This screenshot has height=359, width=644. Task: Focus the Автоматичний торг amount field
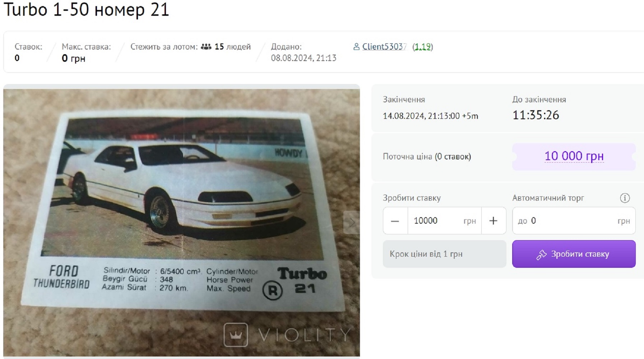(x=574, y=221)
